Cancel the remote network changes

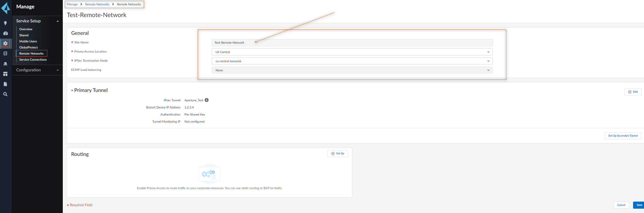click(621, 205)
